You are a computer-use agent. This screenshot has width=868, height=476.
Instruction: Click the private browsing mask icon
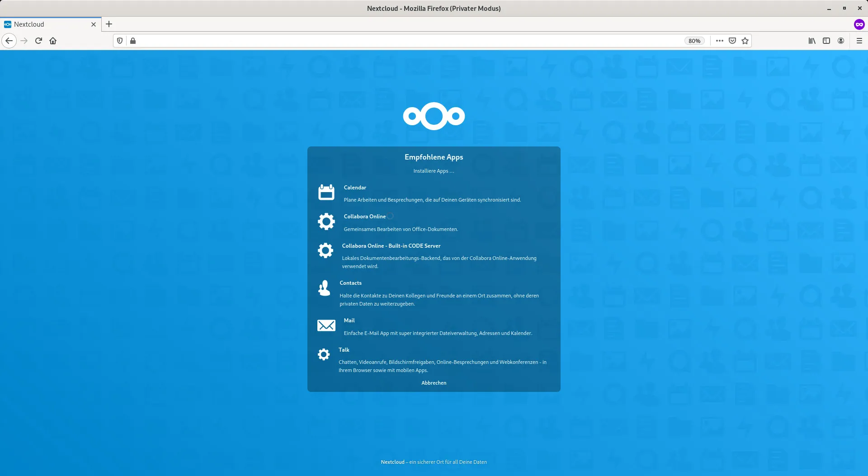859,24
